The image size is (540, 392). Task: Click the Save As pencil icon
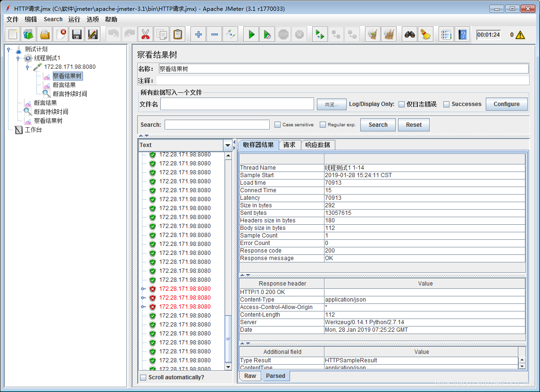(x=92, y=34)
